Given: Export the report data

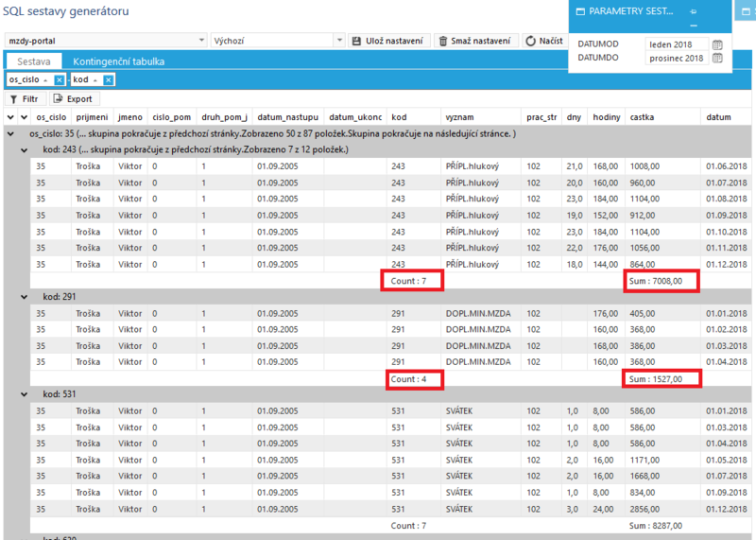Looking at the screenshot, I should 74,99.
